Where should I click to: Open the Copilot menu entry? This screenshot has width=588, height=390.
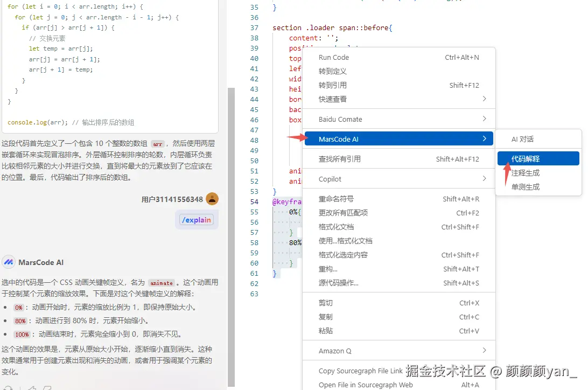coord(399,179)
